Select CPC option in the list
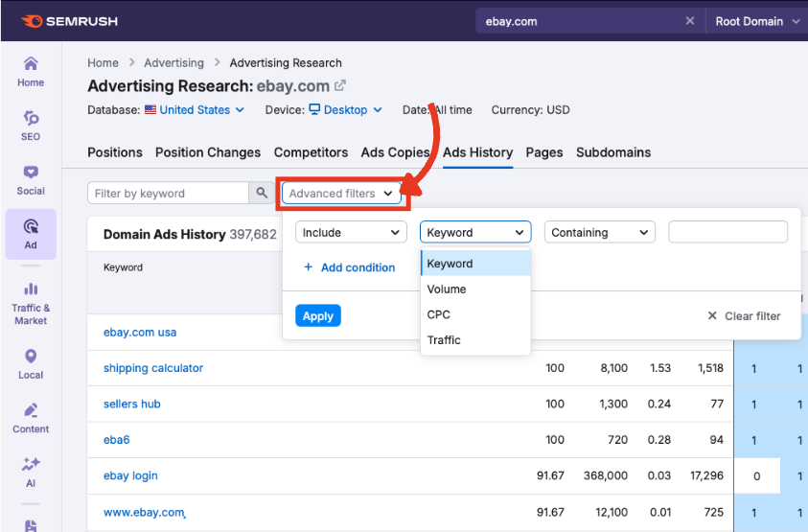Image resolution: width=808 pixels, height=532 pixels. tap(475, 314)
